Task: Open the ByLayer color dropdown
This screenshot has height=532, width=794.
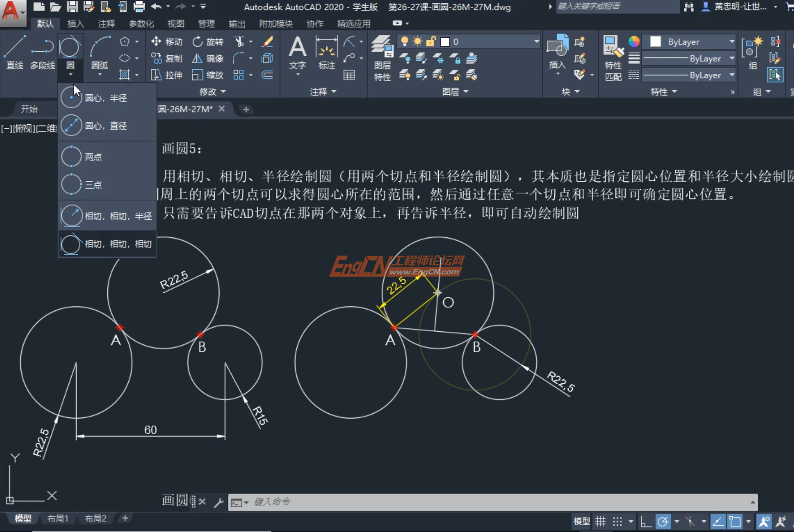Action: 688,41
